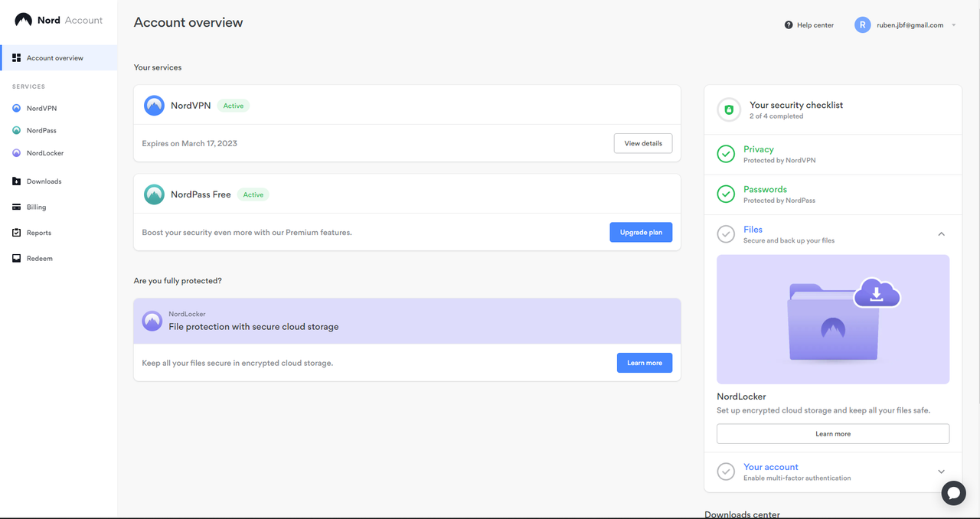Open Downloads in the sidebar
This screenshot has height=519, width=980.
44,181
